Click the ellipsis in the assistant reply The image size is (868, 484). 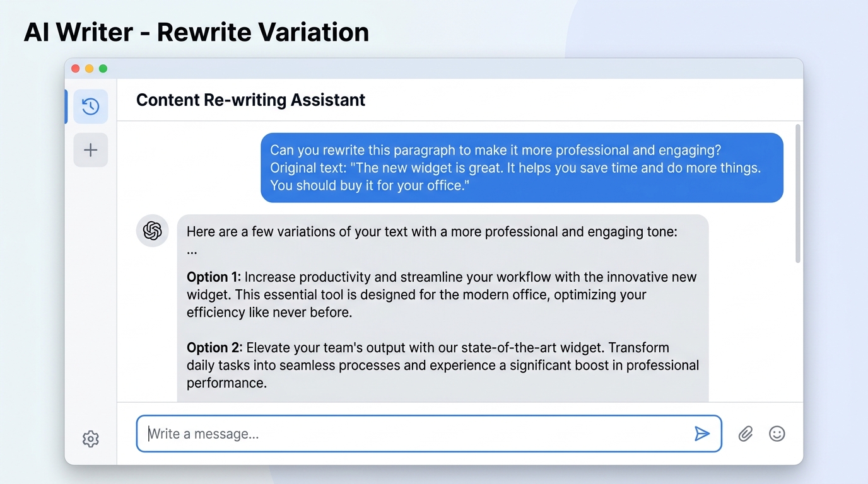coord(192,251)
